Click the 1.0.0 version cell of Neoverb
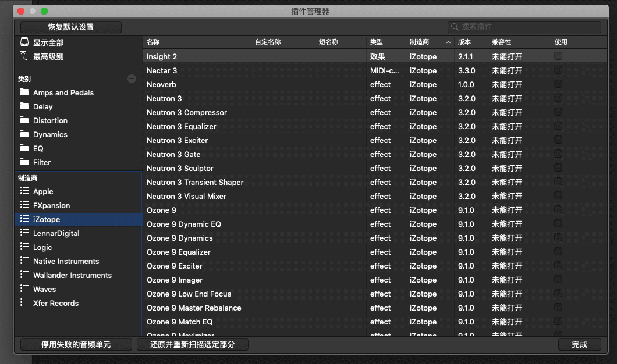Image resolution: width=617 pixels, height=364 pixels. coord(466,84)
